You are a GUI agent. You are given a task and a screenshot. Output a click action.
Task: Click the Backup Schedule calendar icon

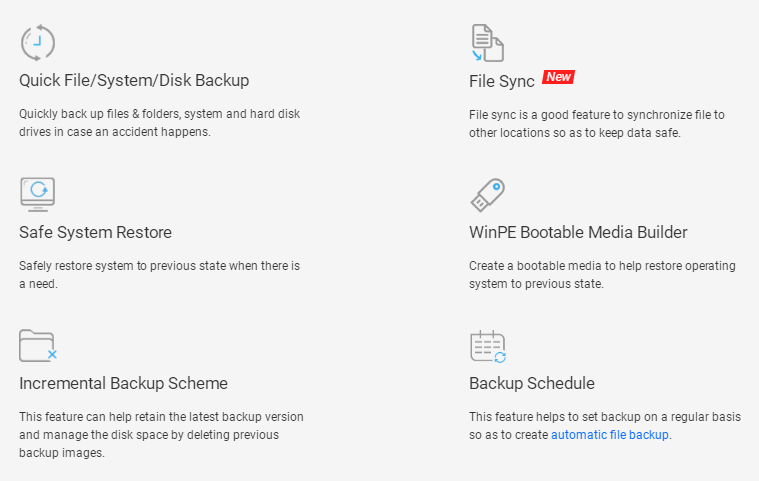(x=488, y=346)
